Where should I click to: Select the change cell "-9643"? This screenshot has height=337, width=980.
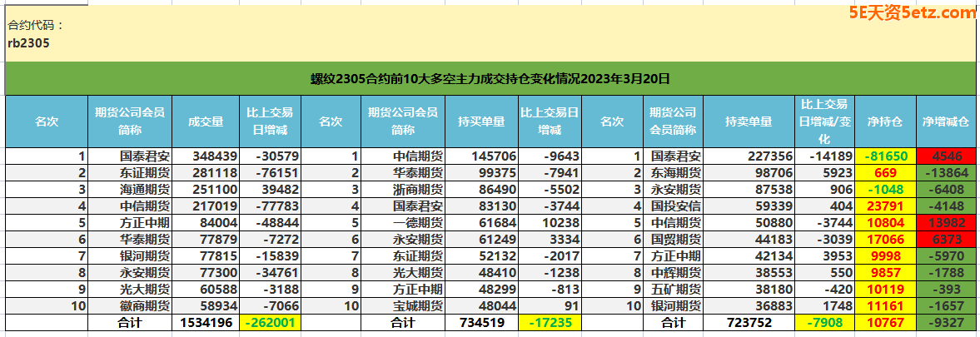(550, 156)
